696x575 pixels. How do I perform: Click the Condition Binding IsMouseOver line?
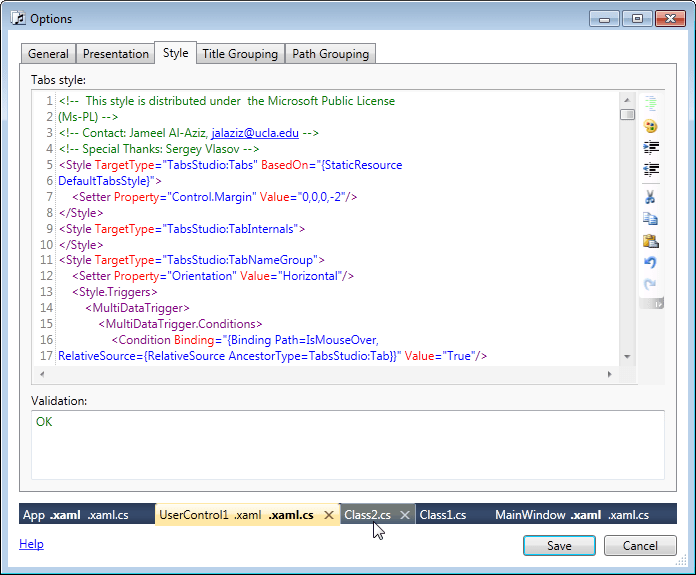245,340
